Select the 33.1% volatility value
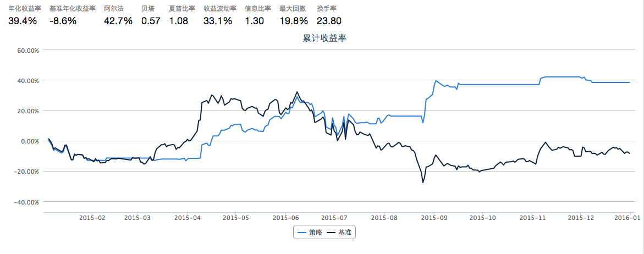 [218, 21]
